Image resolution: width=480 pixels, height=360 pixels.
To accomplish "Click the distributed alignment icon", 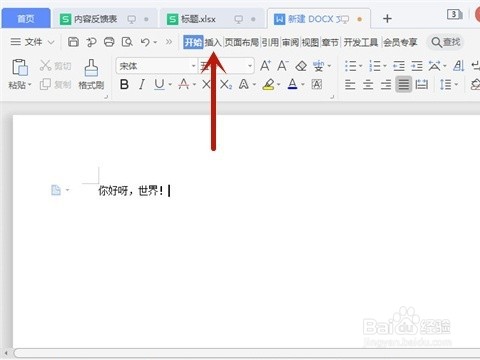I will click(422, 84).
